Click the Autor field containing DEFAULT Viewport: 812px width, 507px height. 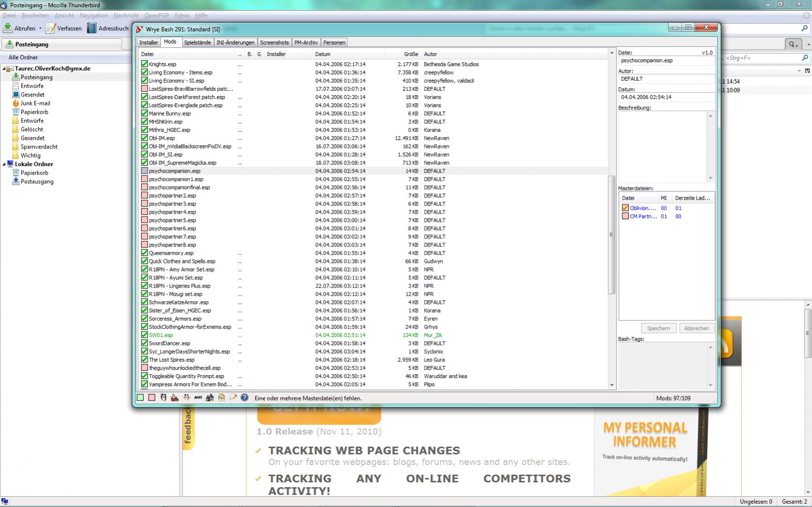click(x=666, y=79)
